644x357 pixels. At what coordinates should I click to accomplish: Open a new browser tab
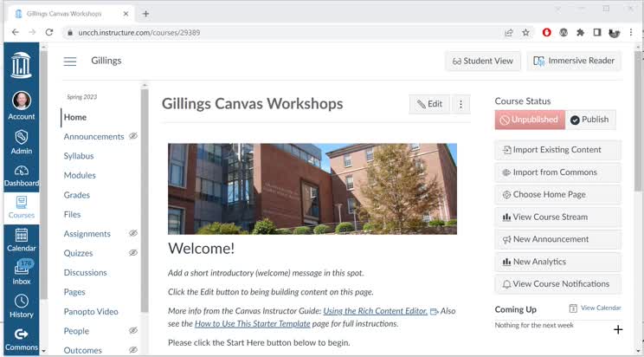click(145, 14)
